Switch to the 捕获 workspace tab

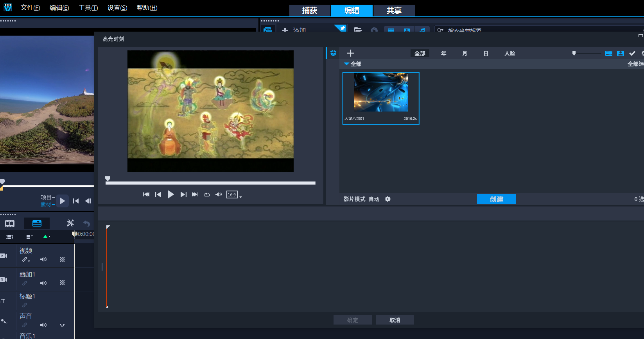click(310, 11)
